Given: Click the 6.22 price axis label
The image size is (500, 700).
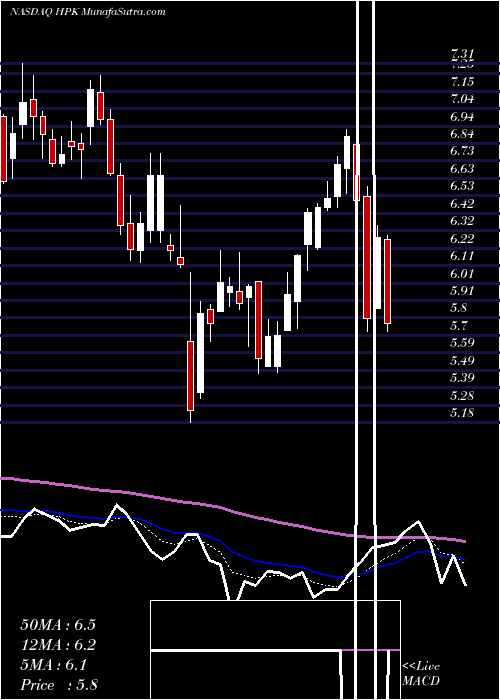Looking at the screenshot, I should coord(462,239).
